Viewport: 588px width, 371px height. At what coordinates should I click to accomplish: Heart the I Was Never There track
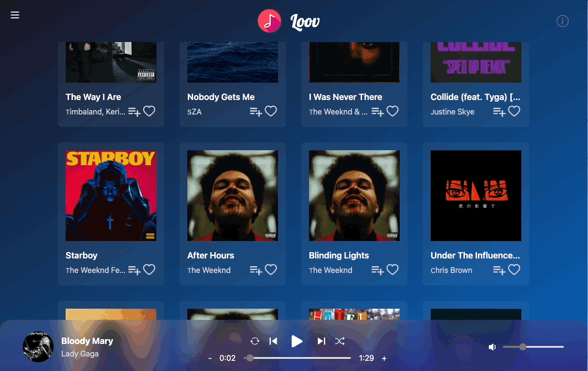point(392,112)
